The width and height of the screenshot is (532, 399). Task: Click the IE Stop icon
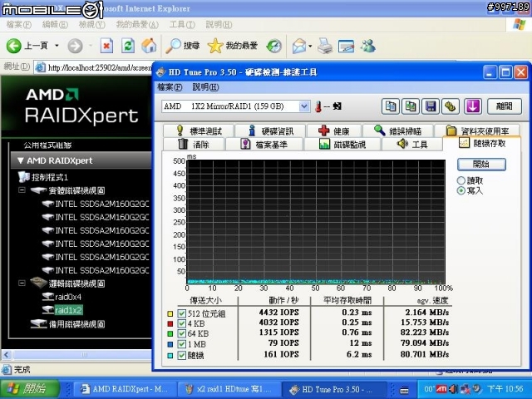pyautogui.click(x=106, y=46)
